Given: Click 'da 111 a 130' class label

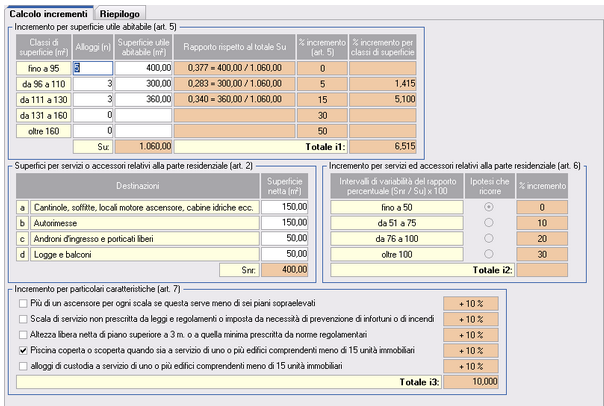Looking at the screenshot, I should point(44,99).
